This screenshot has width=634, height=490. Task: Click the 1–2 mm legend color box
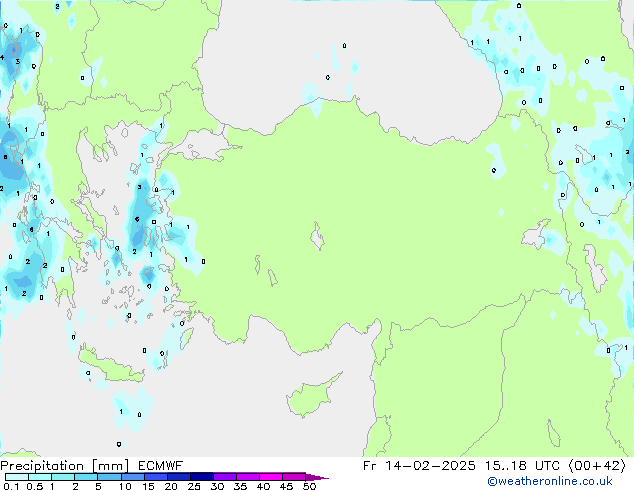pyautogui.click(x=63, y=477)
